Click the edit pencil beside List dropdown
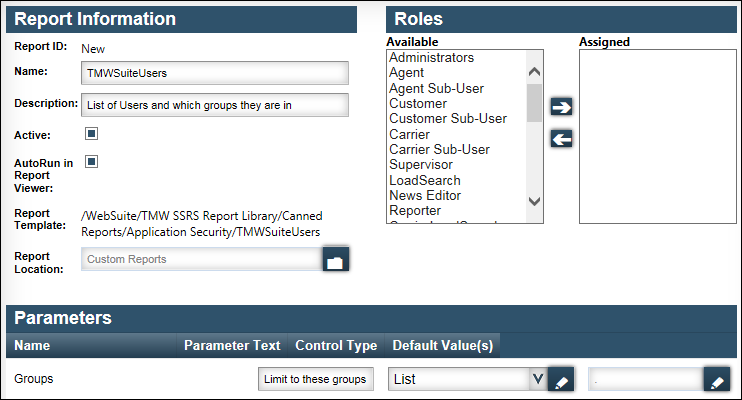This screenshot has height=400, width=742. [562, 380]
